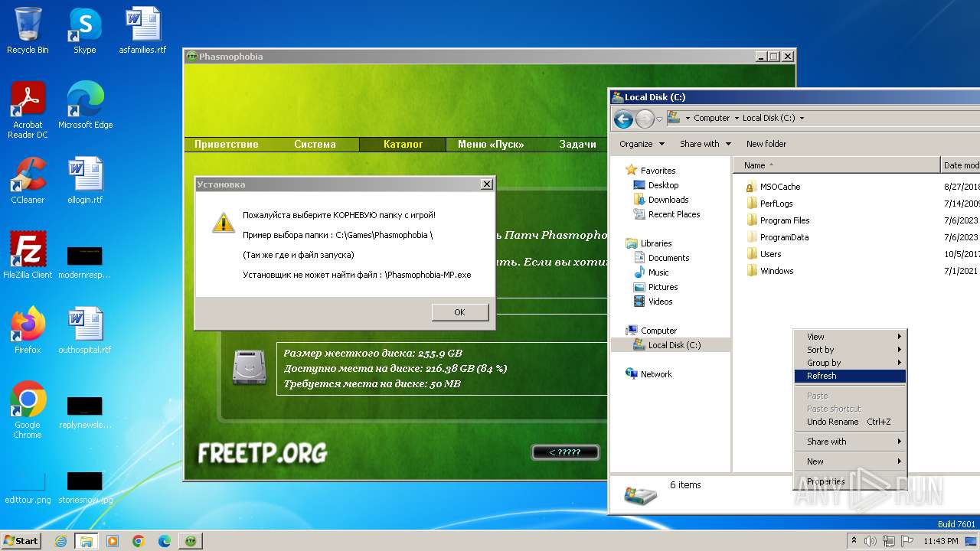Select the edittour.png desktop file
The width and height of the screenshot is (980, 551).
pyautogui.click(x=28, y=486)
